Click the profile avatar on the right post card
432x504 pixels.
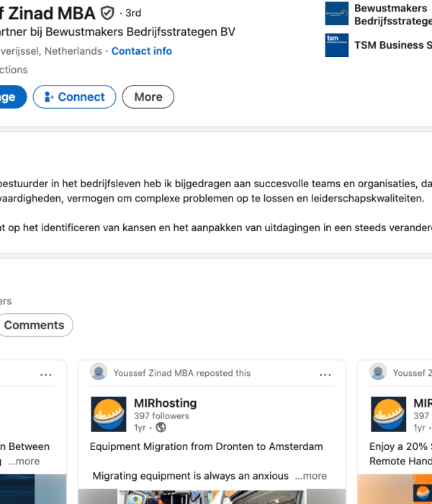point(378,372)
